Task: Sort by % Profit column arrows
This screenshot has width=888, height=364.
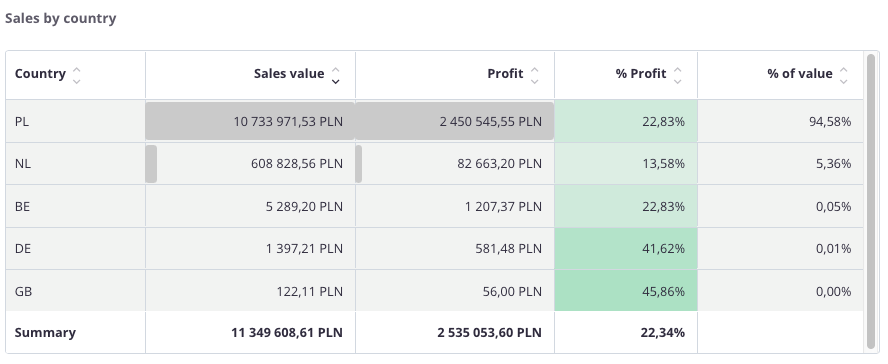Action: 678,75
